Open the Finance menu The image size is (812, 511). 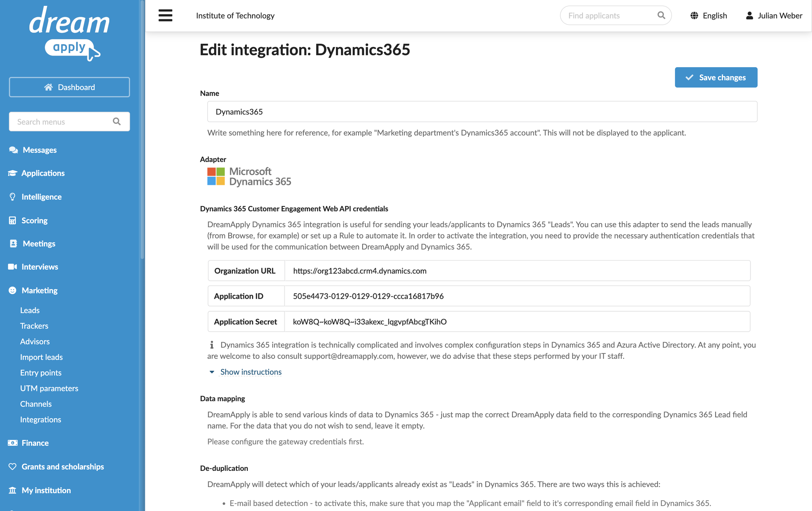click(x=35, y=443)
